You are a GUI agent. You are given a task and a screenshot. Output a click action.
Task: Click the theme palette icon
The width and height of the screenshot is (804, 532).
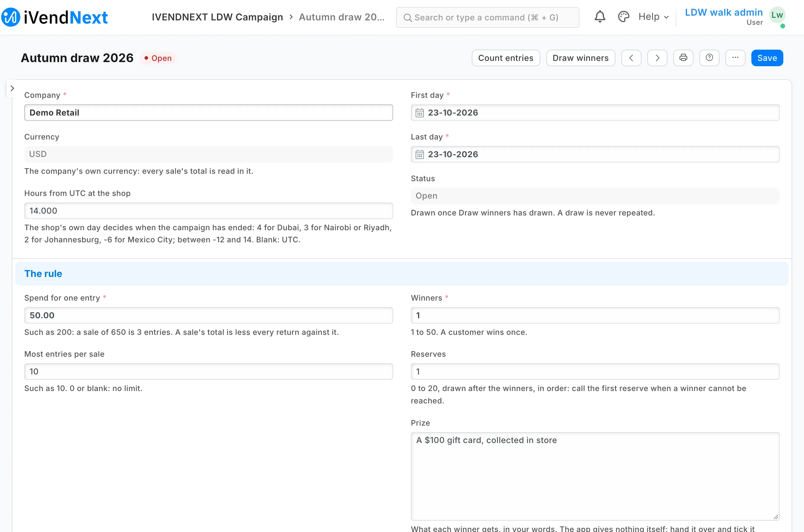(x=623, y=17)
